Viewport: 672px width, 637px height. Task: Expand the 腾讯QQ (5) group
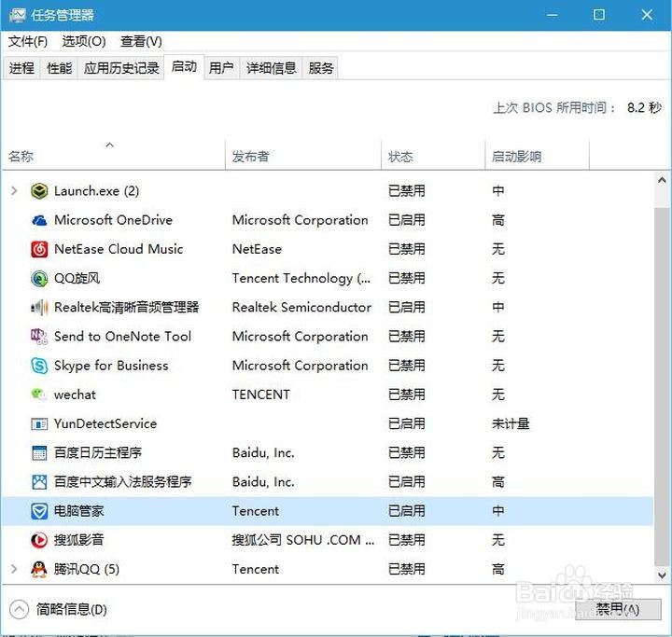click(14, 569)
